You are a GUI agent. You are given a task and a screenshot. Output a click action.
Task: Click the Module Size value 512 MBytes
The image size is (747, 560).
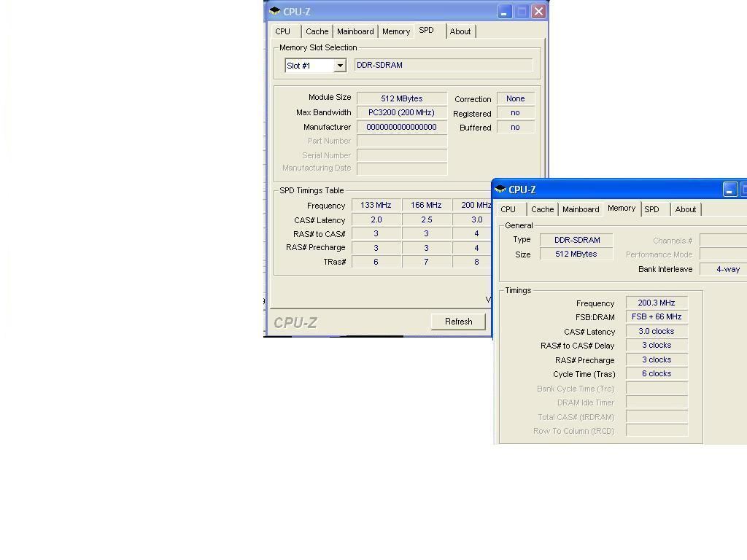402,98
